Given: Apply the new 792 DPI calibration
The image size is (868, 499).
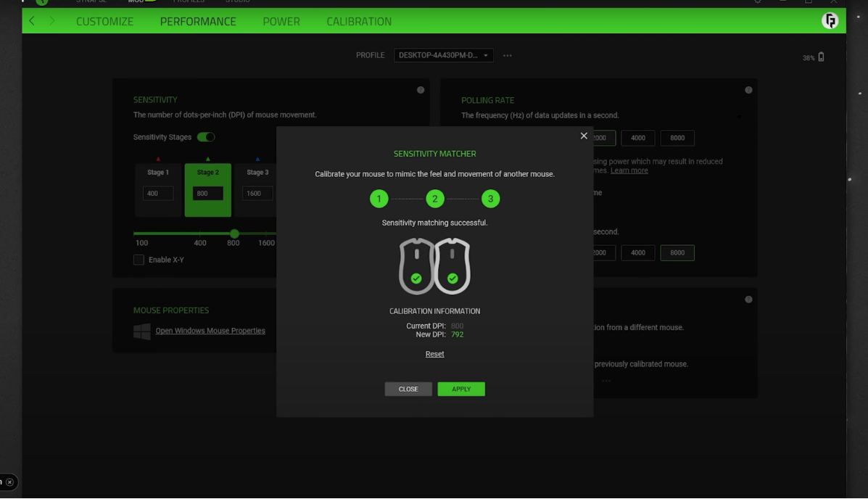Looking at the screenshot, I should tap(461, 389).
